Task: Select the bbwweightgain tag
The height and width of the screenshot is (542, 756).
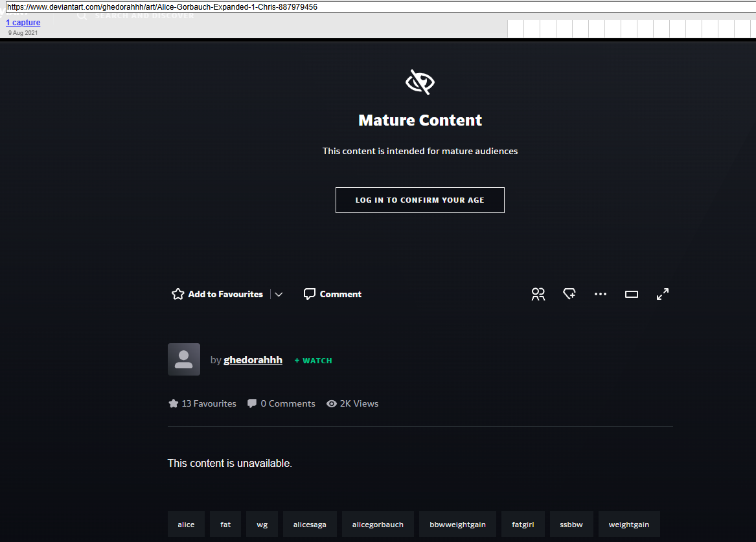Action: click(x=457, y=525)
